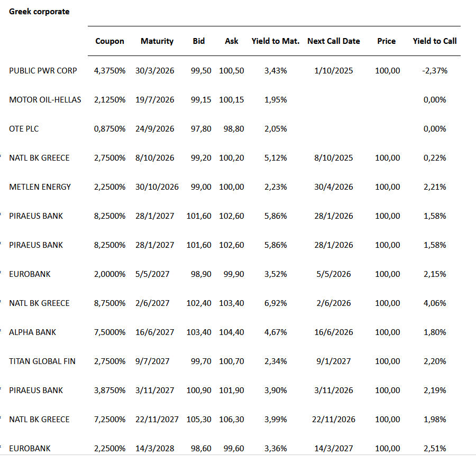The image size is (476, 456).
Task: Click the TITAN GLOBAL FIN bond name
Action: [x=42, y=361]
